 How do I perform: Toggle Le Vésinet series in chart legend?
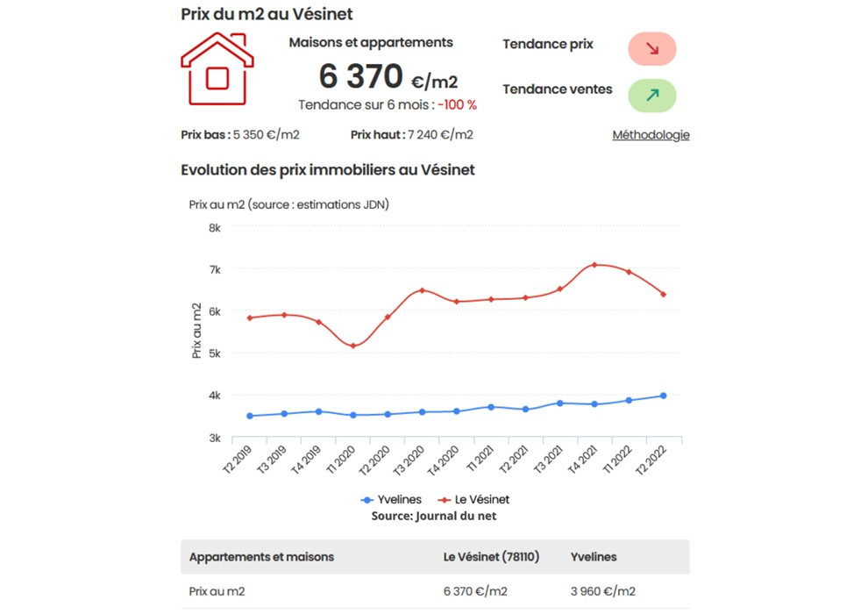pos(474,499)
